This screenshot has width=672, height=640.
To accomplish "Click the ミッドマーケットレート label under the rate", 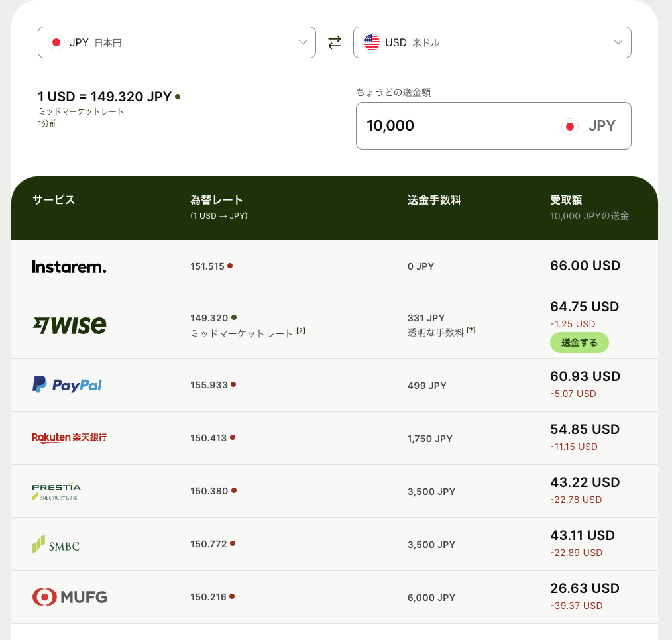I will click(x=81, y=111).
